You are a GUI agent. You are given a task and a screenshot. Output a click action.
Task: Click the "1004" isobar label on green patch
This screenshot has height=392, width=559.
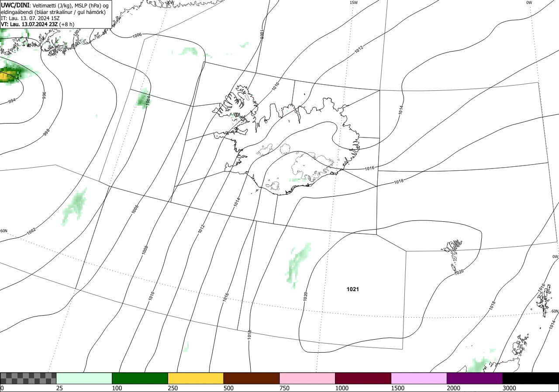tap(148, 100)
